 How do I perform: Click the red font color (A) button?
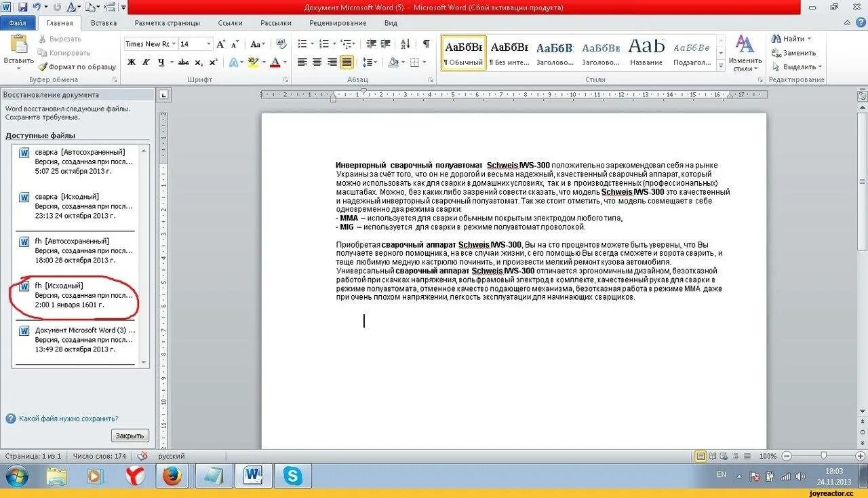[275, 62]
